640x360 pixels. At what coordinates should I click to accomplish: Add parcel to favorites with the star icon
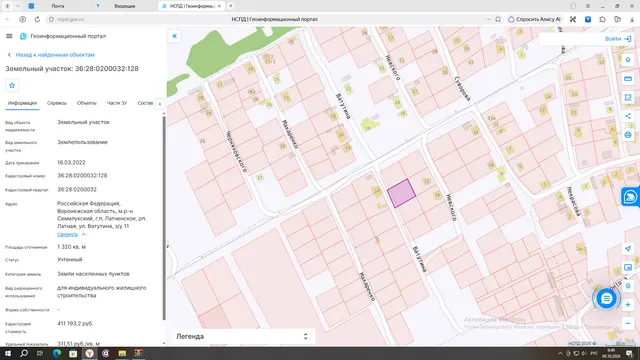tap(12, 85)
